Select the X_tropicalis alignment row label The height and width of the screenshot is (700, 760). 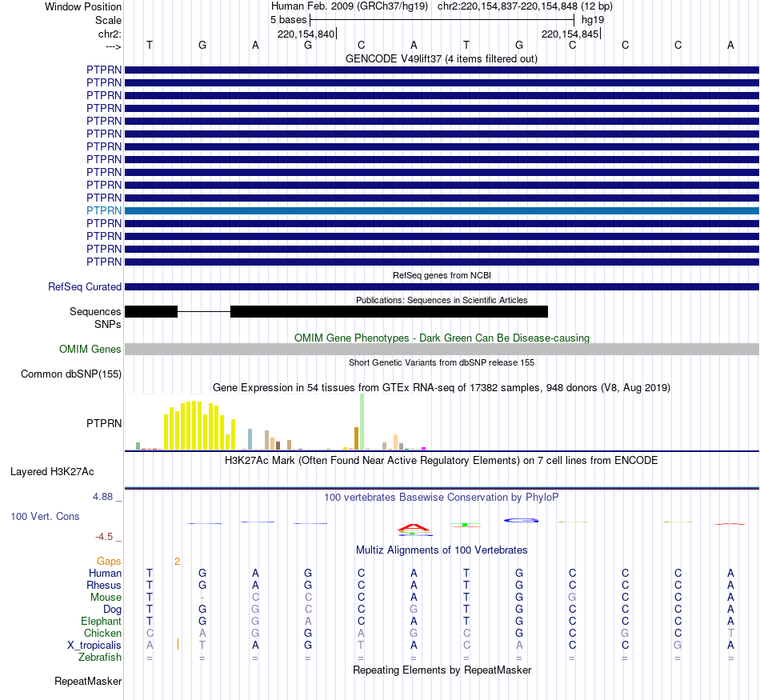pyautogui.click(x=94, y=646)
